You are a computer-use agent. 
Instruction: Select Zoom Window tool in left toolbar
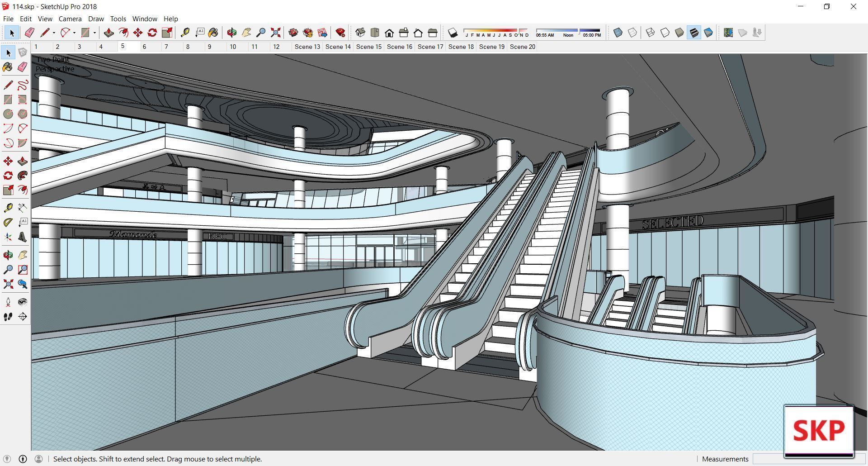click(x=23, y=270)
